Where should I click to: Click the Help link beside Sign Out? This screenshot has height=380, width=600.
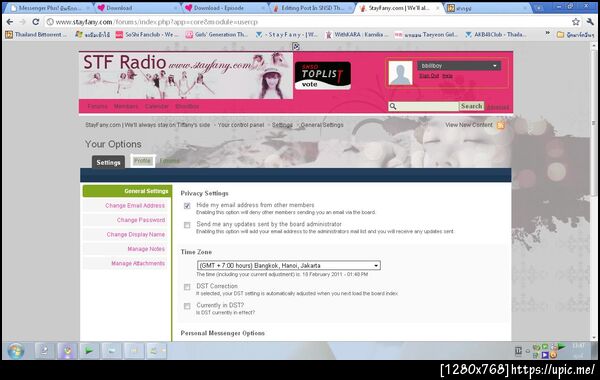pyautogui.click(x=447, y=76)
